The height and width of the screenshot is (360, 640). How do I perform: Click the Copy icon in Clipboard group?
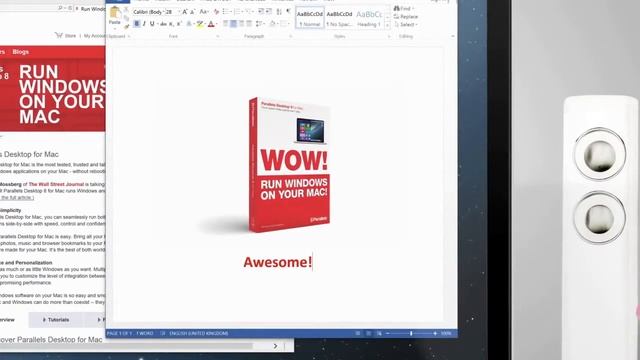click(126, 18)
